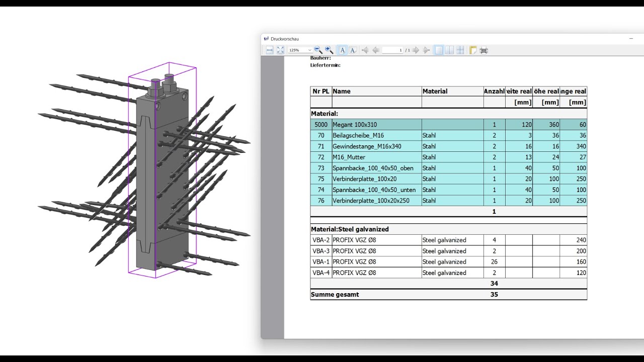This screenshot has height=362, width=644.
Task: Click the Nr PL column header
Action: (321, 91)
